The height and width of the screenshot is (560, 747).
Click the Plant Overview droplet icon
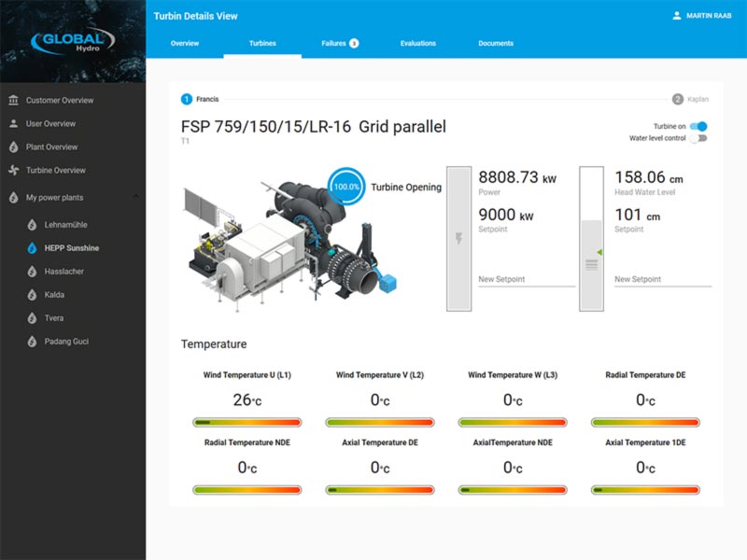[13, 147]
